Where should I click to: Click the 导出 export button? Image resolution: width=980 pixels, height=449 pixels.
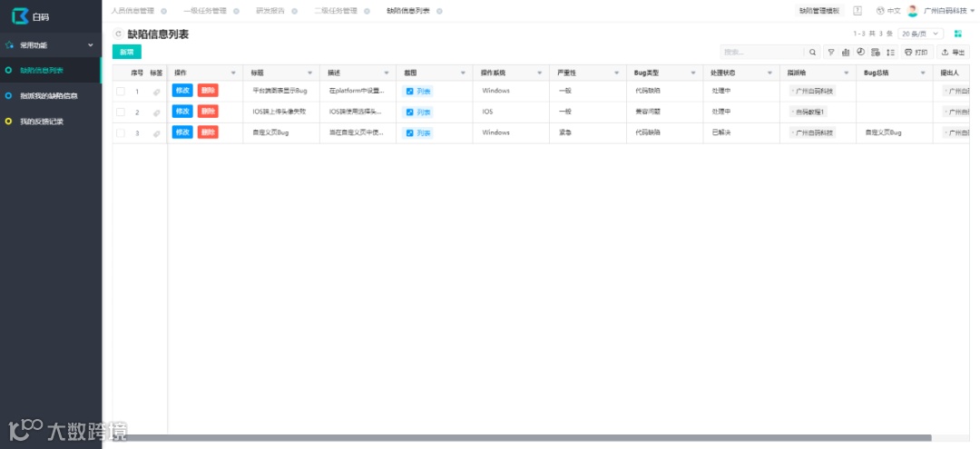pos(953,53)
